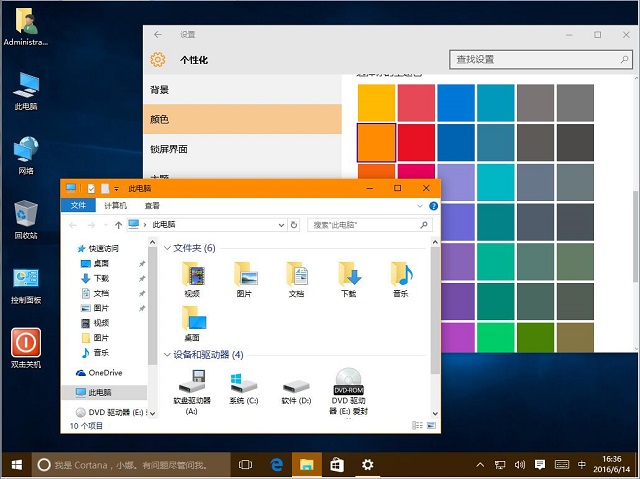Switch to large icons view in Explorer
Viewport: 640px width, 479px height.
(432, 426)
